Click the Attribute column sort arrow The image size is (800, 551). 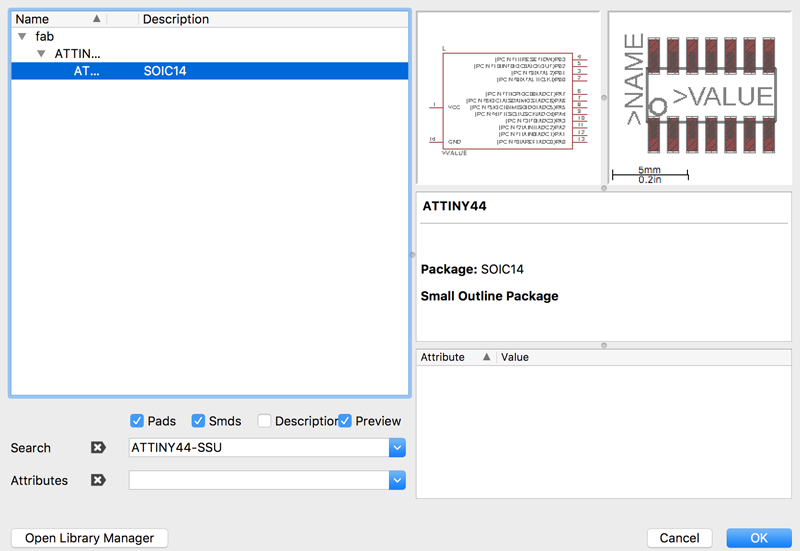tap(487, 357)
